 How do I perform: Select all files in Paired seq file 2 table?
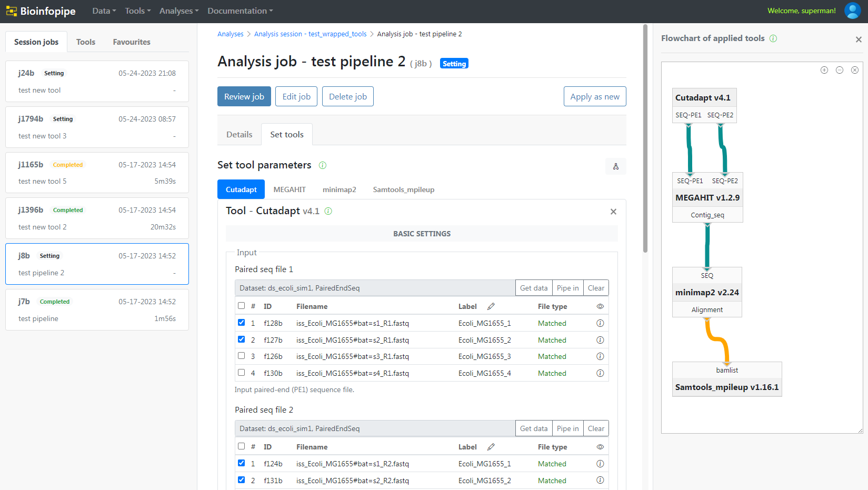[x=241, y=446]
